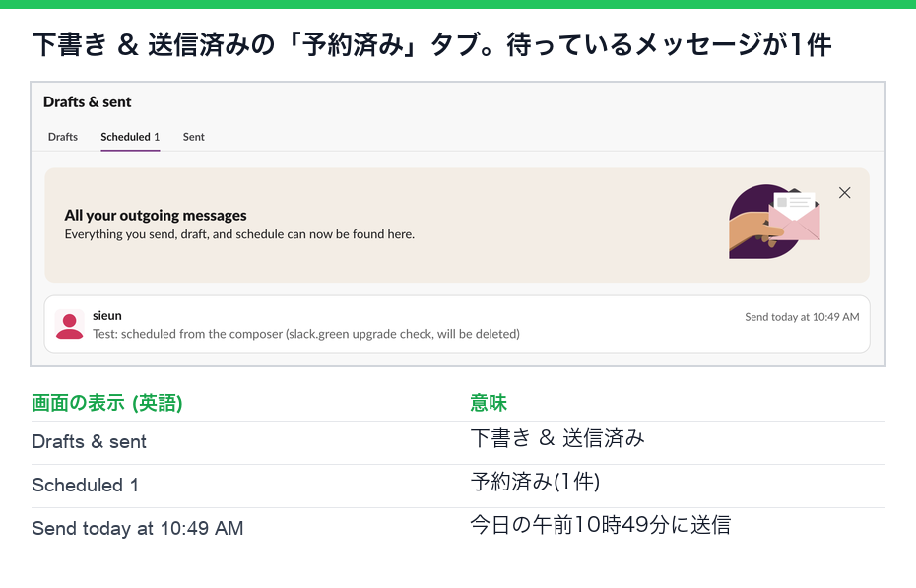Switch to the Drafts tab

pos(62,137)
